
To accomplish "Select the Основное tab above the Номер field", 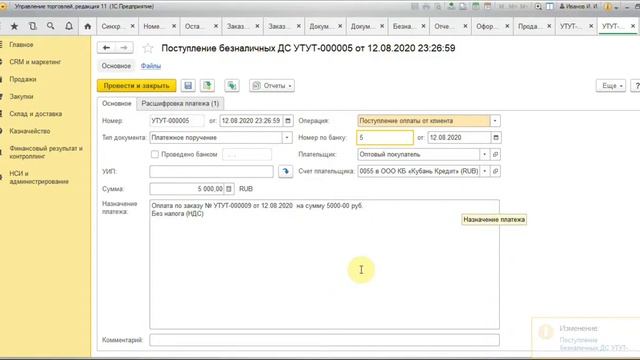I will pos(117,104).
